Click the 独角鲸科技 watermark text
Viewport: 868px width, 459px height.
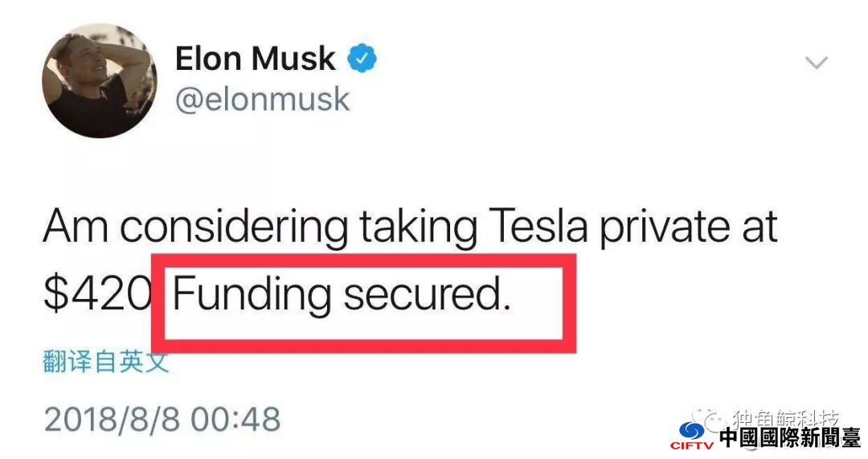(786, 418)
